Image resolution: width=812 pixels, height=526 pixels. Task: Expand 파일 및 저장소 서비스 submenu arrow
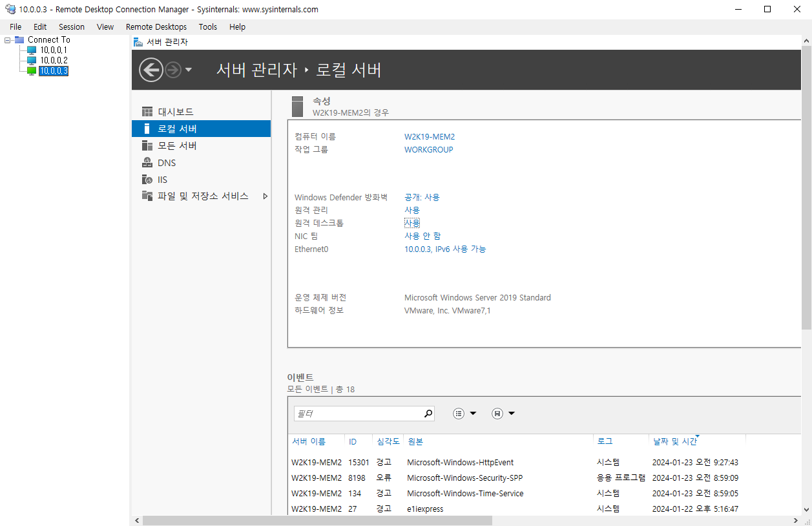pyautogui.click(x=265, y=196)
